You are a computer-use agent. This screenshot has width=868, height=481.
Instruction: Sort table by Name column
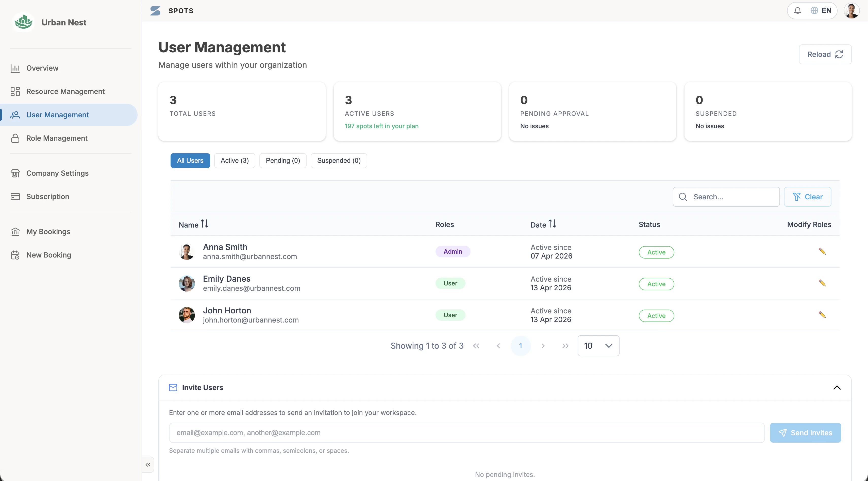pos(193,225)
